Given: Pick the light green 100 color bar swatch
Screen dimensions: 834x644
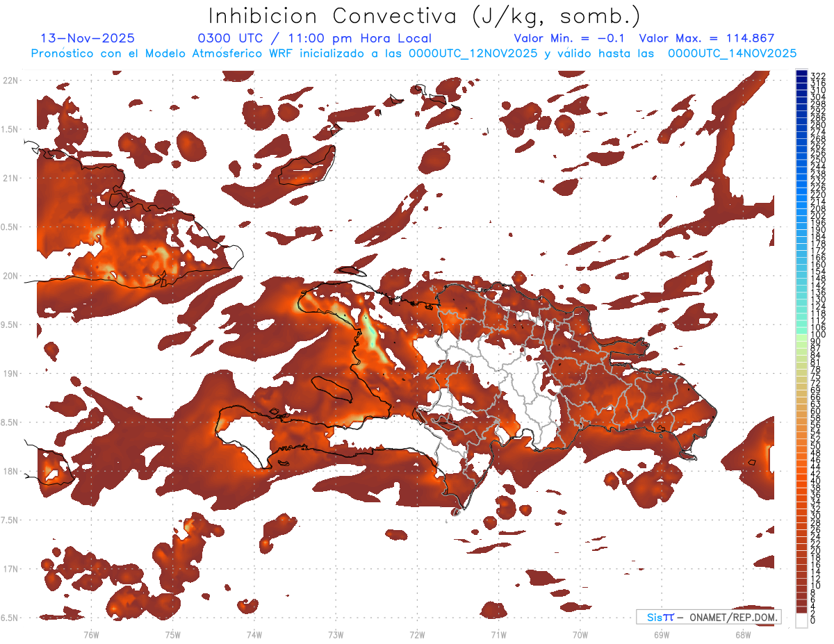Looking at the screenshot, I should point(802,335).
